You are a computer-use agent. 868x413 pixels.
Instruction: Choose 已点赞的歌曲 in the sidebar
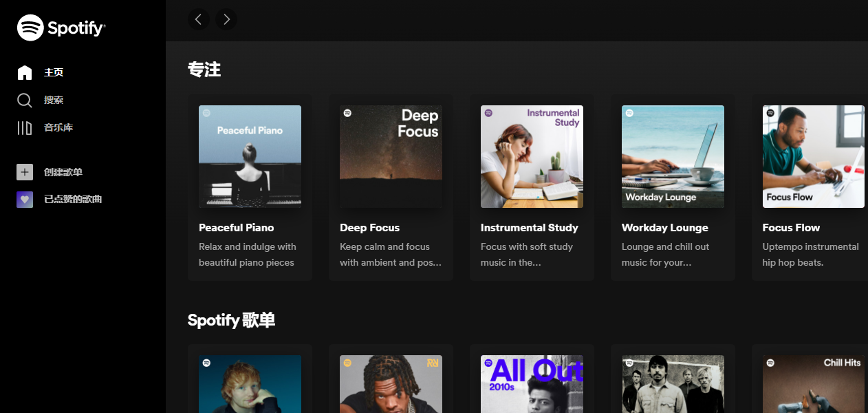point(73,199)
